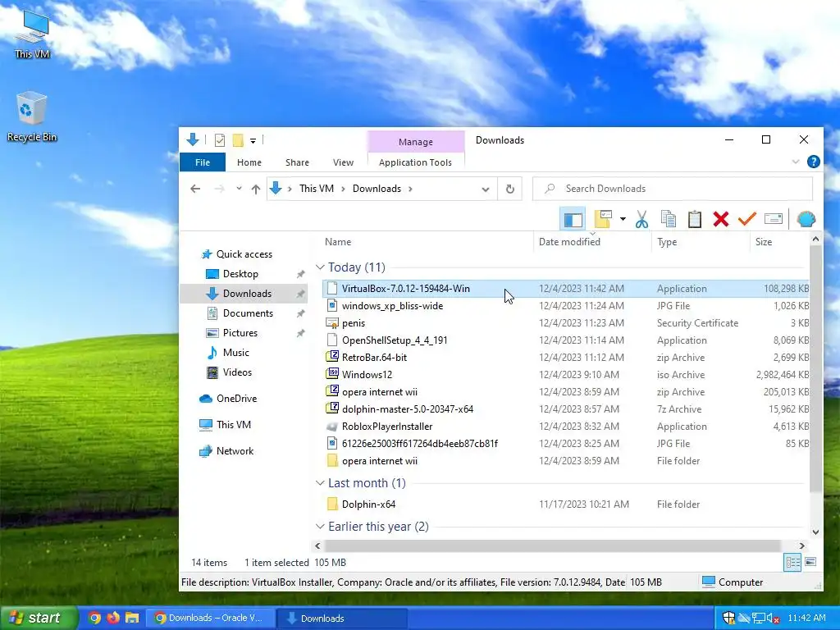The height and width of the screenshot is (630, 840).
Task: Select the RobloxPlayerInstaller application icon
Action: pyautogui.click(x=332, y=427)
